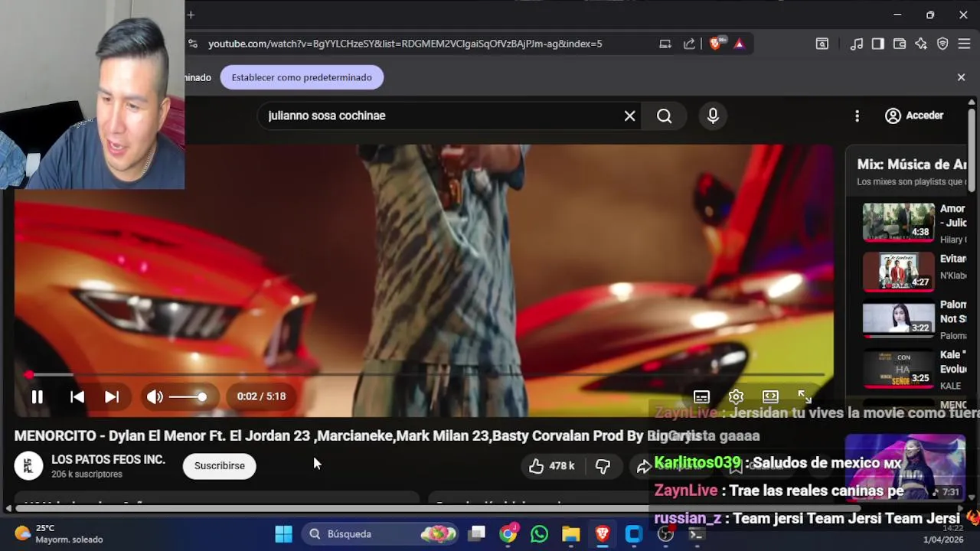This screenshot has width=980, height=551.
Task: Open the tab search toolbar icon
Action: (x=822, y=44)
